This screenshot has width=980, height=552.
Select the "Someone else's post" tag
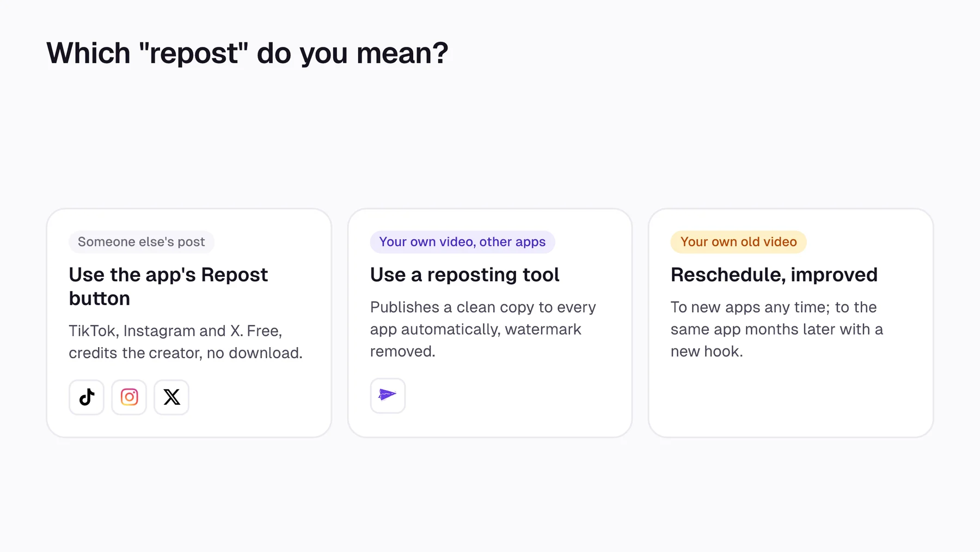142,242
